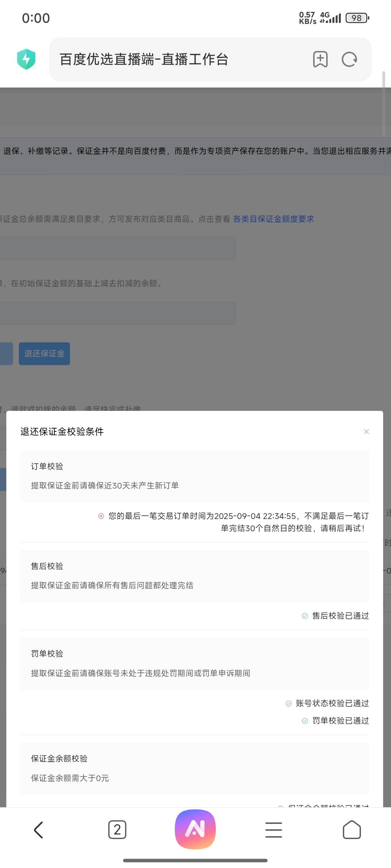Launch the AI assistant button in the bottom bar
Screen dimensions: 391x868
pyautogui.click(x=195, y=829)
